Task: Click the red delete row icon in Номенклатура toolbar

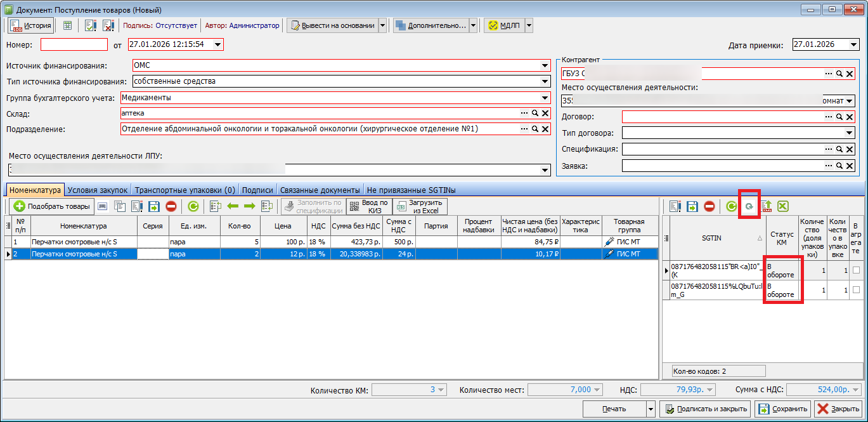Action: (x=171, y=206)
